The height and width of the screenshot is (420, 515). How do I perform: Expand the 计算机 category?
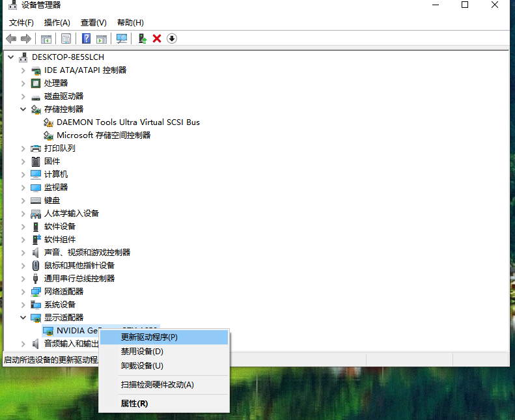coord(23,175)
